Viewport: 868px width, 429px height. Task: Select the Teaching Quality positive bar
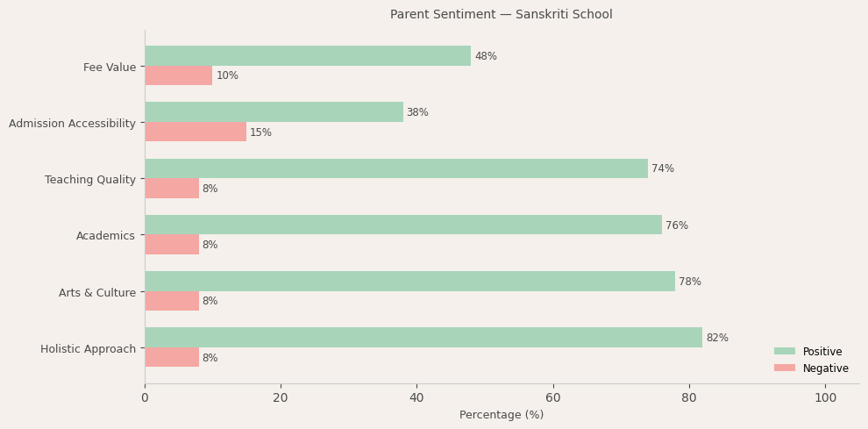point(396,168)
